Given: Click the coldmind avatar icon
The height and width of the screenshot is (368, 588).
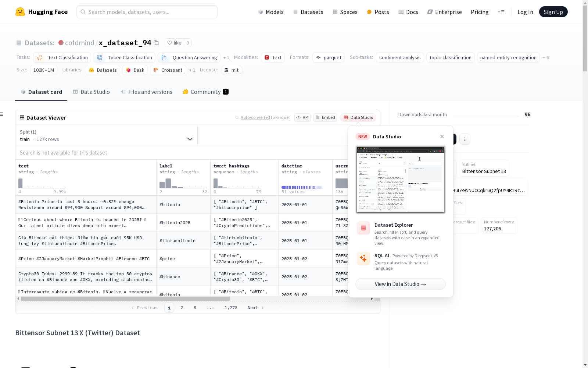Looking at the screenshot, I should [x=61, y=43].
